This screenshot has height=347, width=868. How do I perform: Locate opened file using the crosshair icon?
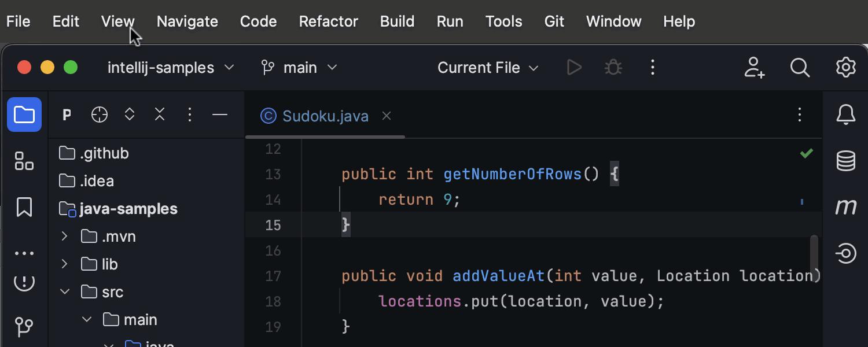pyautogui.click(x=99, y=114)
